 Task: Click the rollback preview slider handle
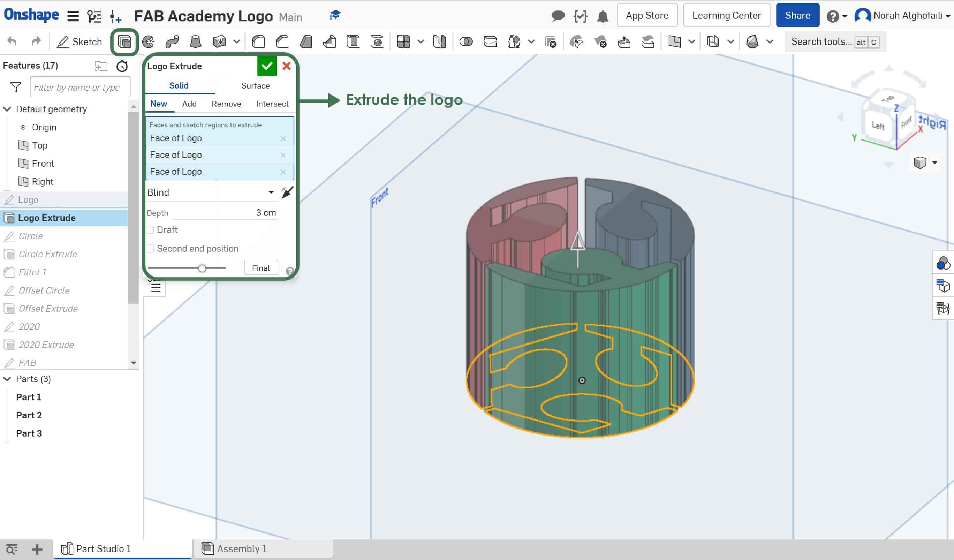pos(202,268)
